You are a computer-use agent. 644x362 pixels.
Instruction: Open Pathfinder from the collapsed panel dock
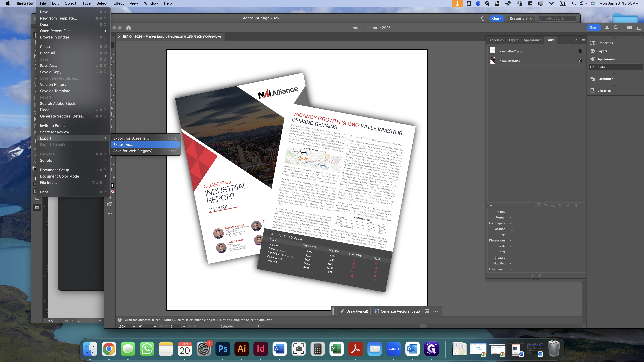click(615, 79)
